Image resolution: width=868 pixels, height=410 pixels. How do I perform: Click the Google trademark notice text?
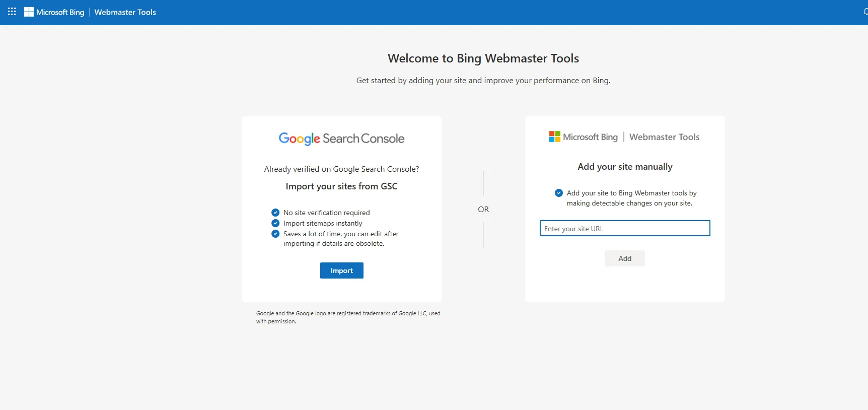coord(348,317)
